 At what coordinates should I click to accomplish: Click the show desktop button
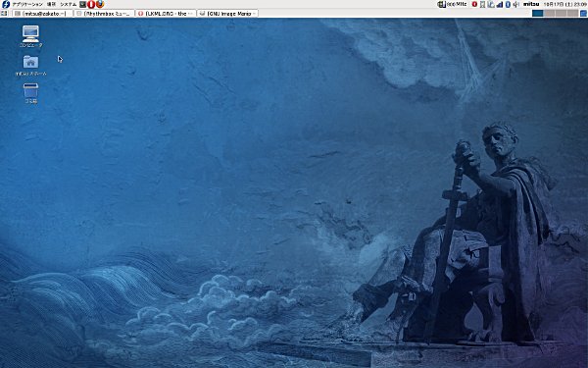click(x=4, y=13)
